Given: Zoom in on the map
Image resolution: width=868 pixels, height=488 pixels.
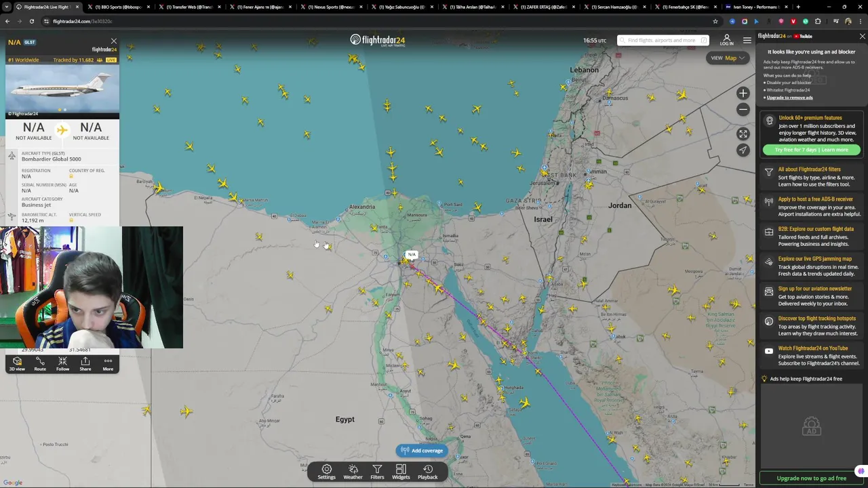Looking at the screenshot, I should click(743, 94).
